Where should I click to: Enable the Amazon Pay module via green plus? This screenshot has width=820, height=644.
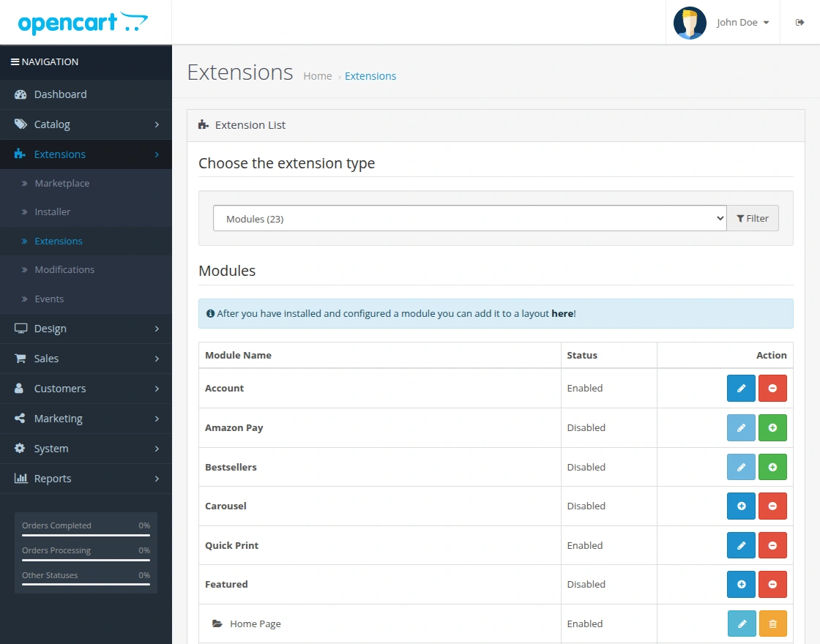pyautogui.click(x=772, y=427)
